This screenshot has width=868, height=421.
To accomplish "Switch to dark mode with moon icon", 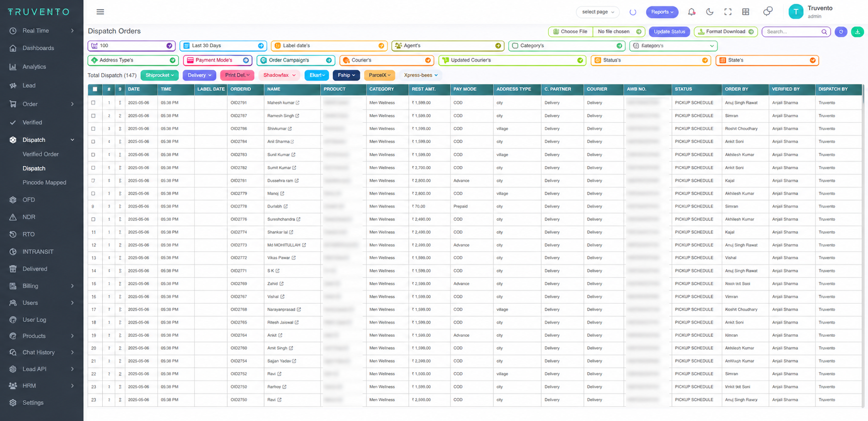I will [710, 12].
